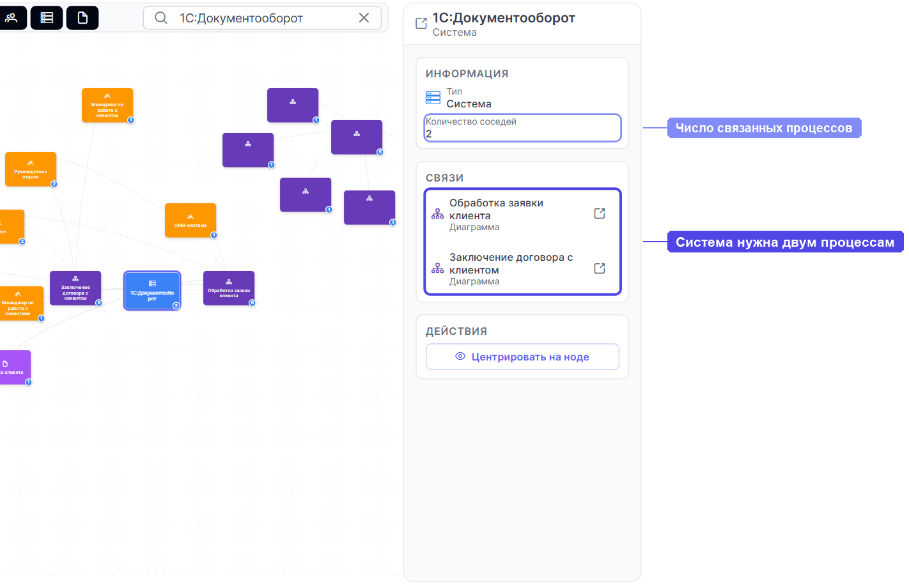Clear the search field with the X icon
The width and height of the screenshot is (909, 588).
tap(364, 18)
